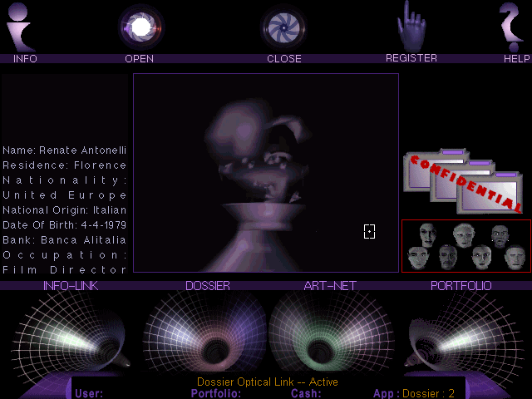Click the Residence: Florence line

65,165
